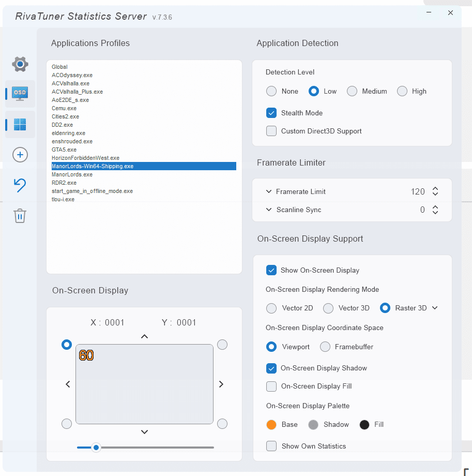Toggle the OSD monitor icon in sidebar
The width and height of the screenshot is (472, 476).
click(20, 94)
